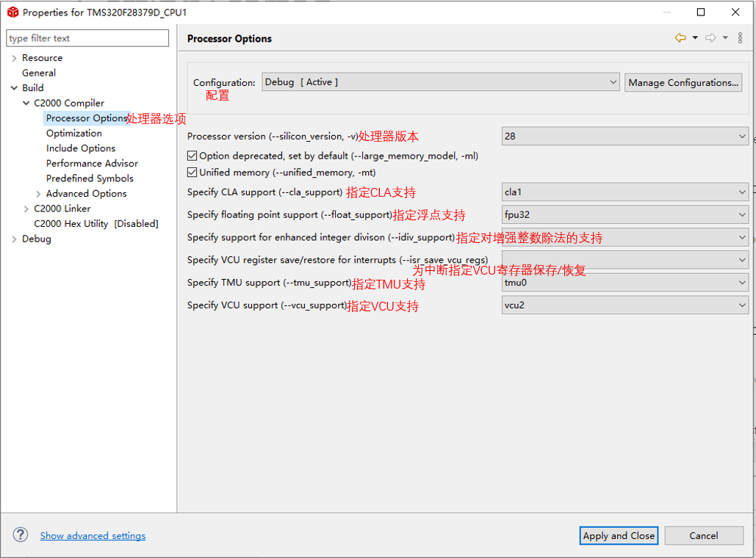Open the Configuration Debug dropdown
This screenshot has width=756, height=558.
click(441, 82)
